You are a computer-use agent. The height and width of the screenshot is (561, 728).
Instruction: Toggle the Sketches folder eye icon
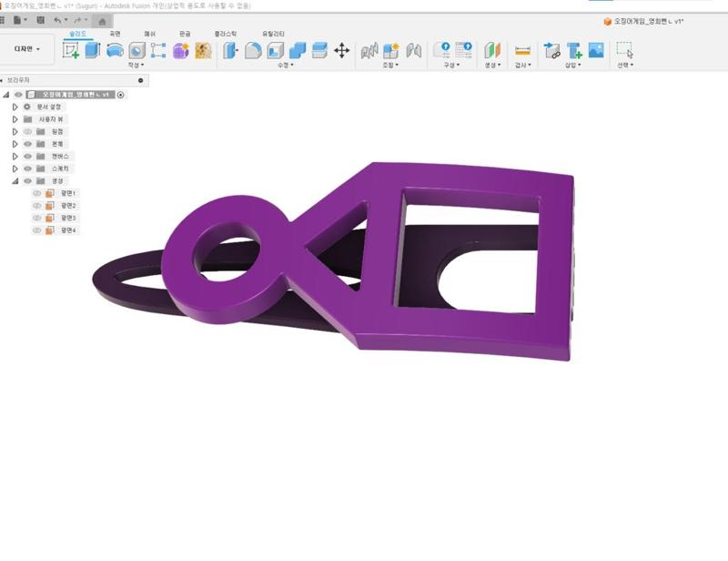coord(28,168)
